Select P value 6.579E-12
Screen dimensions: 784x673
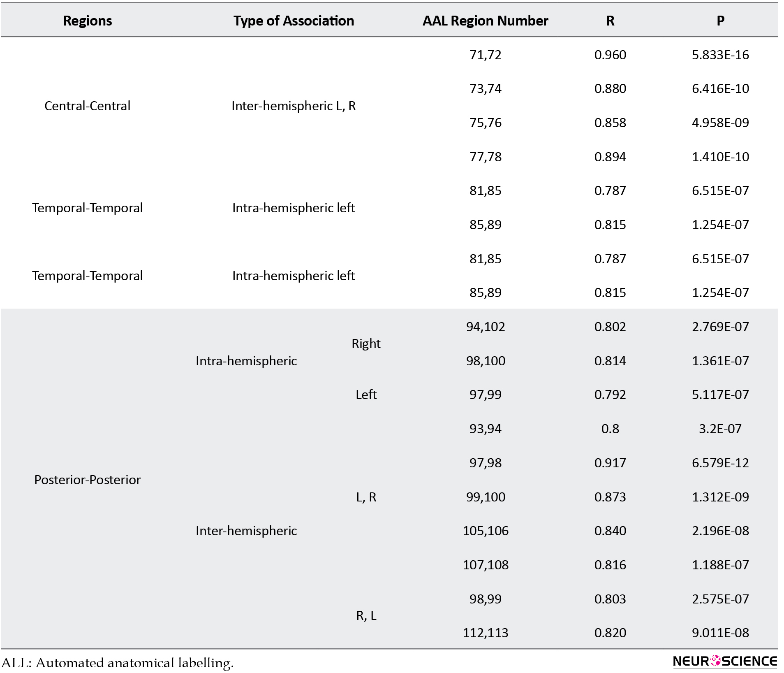(720, 463)
